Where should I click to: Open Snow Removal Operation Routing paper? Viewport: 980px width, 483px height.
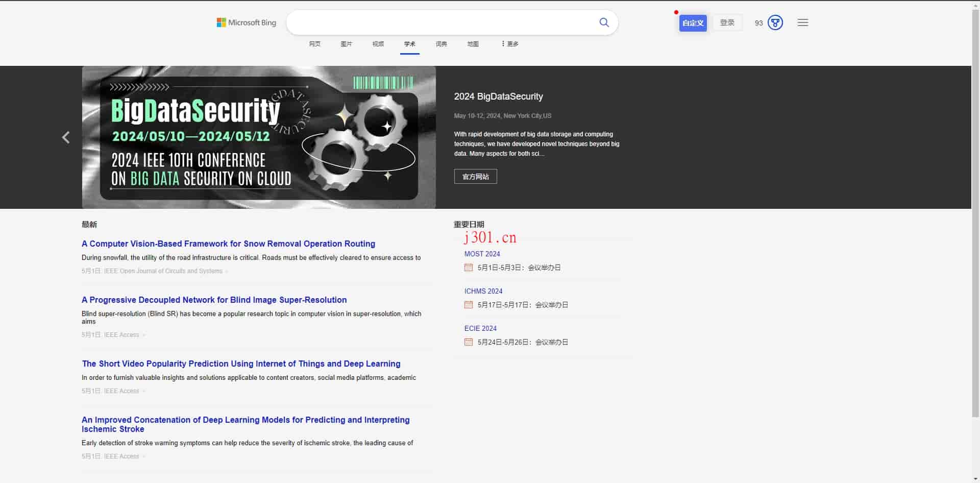(228, 244)
